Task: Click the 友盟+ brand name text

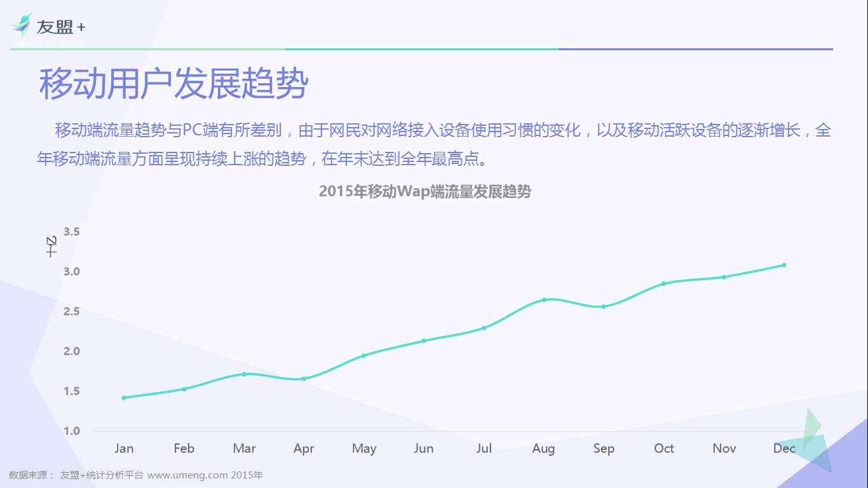Action: [60, 27]
